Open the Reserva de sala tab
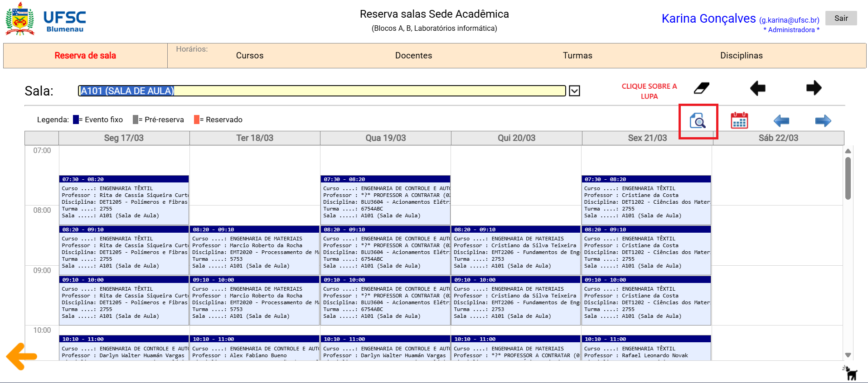 point(85,56)
